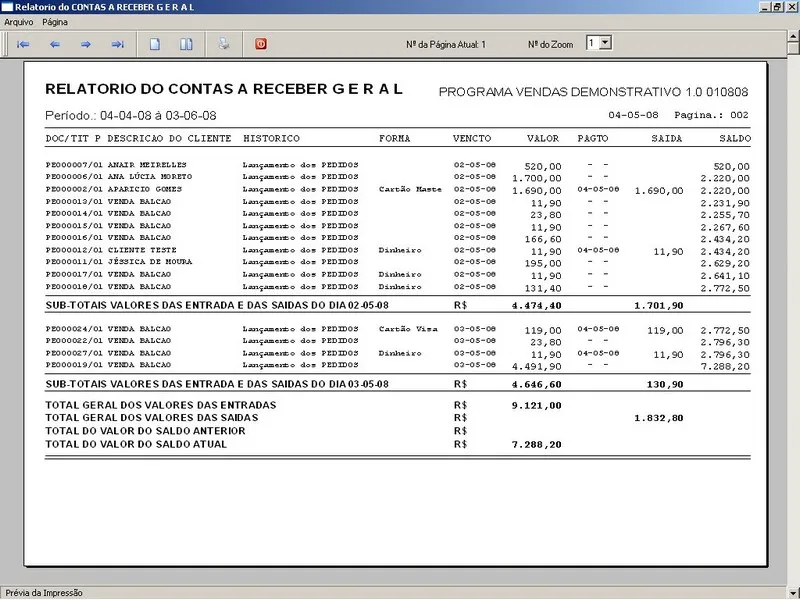Advance to the next report page
Viewport: 800px width, 600px height.
coord(86,44)
